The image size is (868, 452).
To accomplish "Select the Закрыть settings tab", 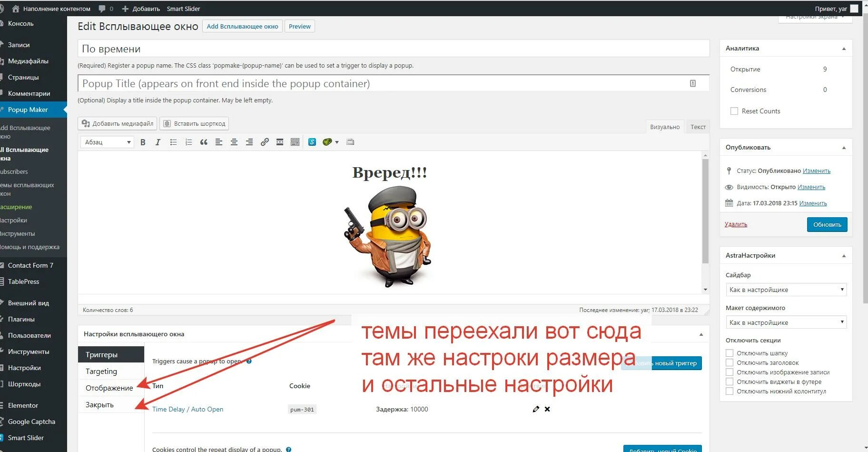I will [x=111, y=404].
